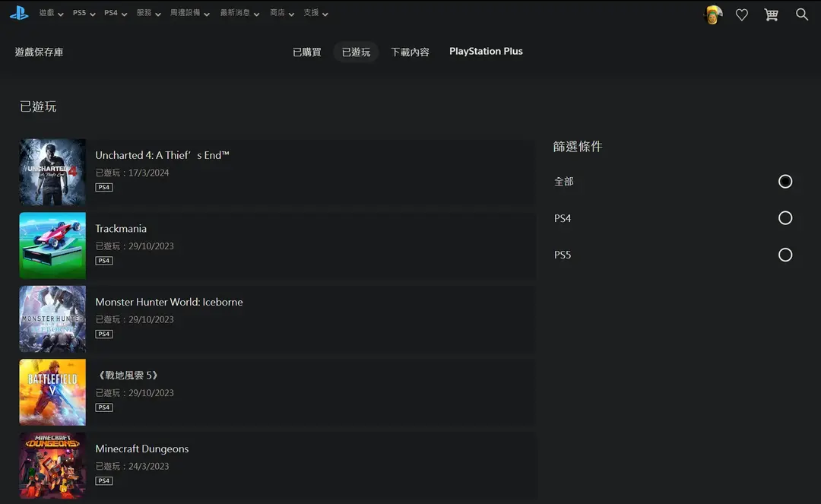Switch to the 已購買 tab
This screenshot has height=504, width=821.
[306, 52]
